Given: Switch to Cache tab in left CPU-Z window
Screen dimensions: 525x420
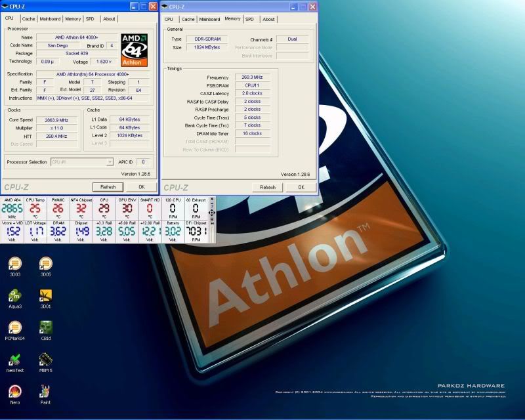Looking at the screenshot, I should pyautogui.click(x=28, y=19).
